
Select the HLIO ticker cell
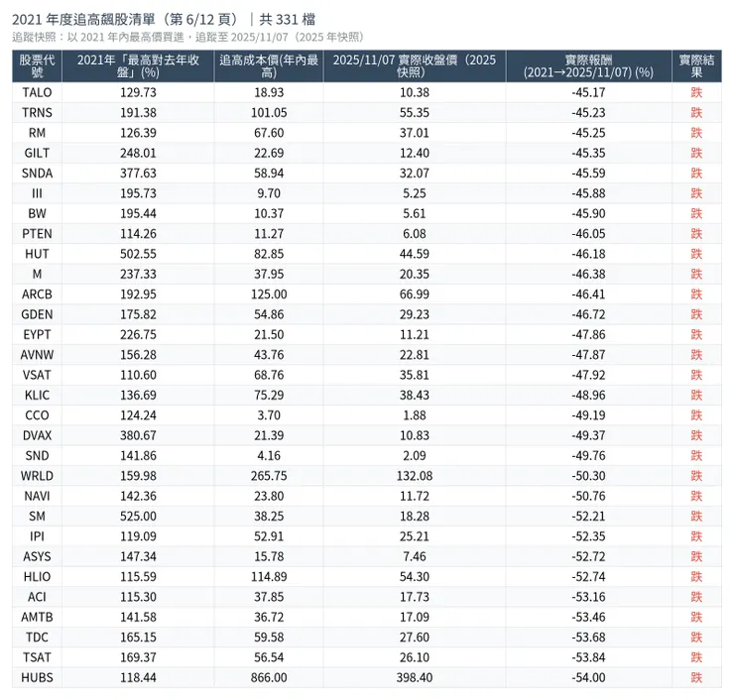click(37, 576)
